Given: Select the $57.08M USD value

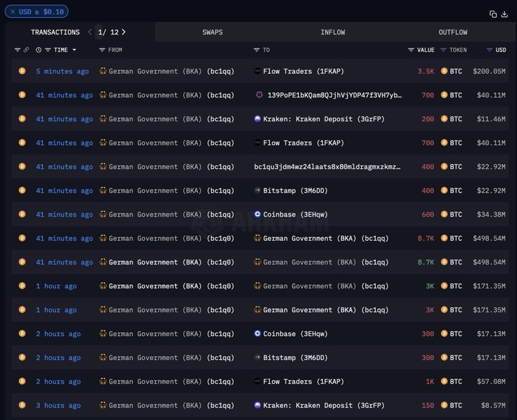Looking at the screenshot, I should point(491,382).
